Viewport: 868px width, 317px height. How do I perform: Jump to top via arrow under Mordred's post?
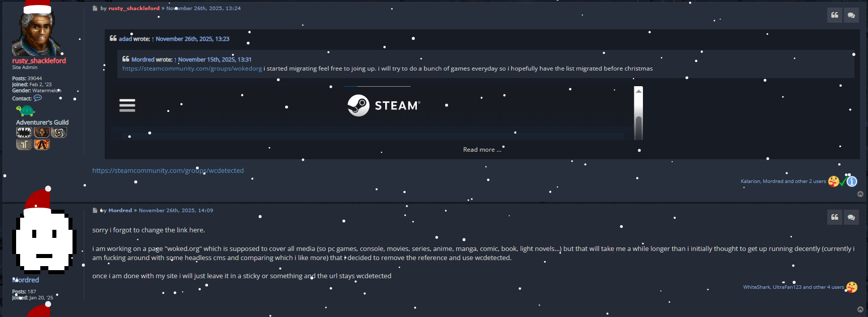pos(860,309)
